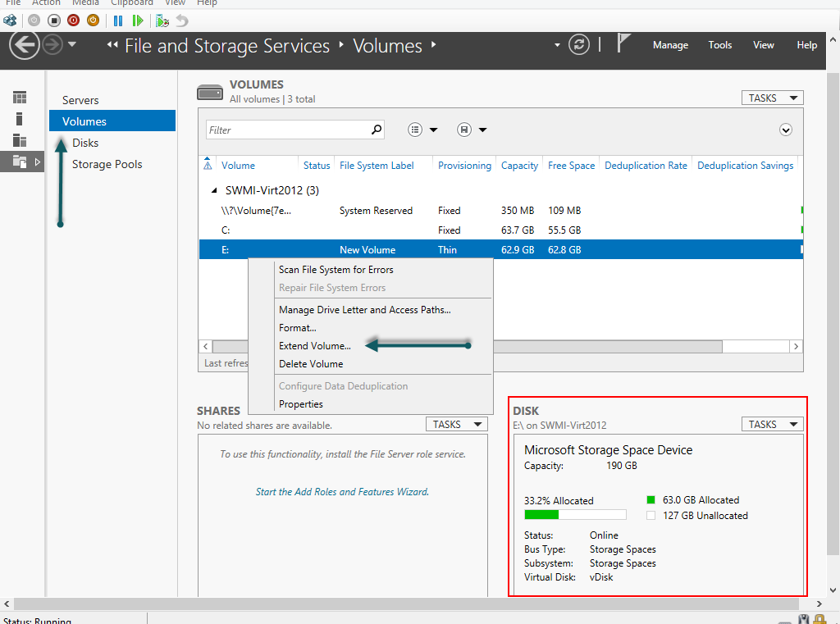This screenshot has height=624, width=840.
Task: Choose Extend Volume... from context menu
Action: (x=314, y=346)
